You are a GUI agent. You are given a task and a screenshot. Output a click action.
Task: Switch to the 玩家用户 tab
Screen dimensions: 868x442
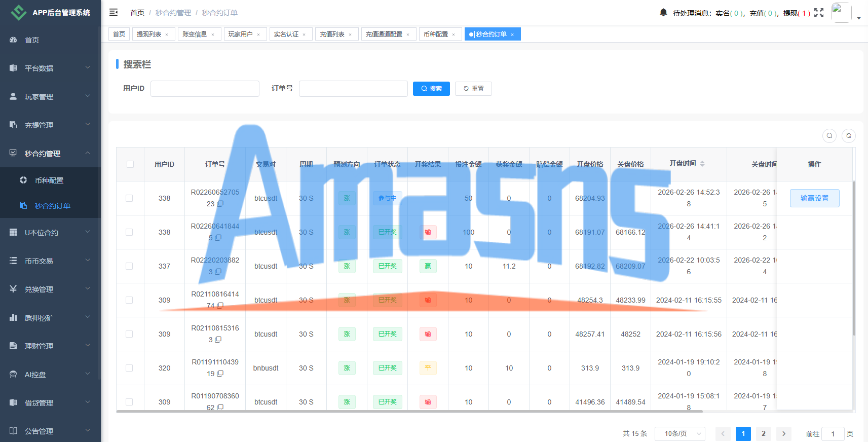pyautogui.click(x=244, y=34)
